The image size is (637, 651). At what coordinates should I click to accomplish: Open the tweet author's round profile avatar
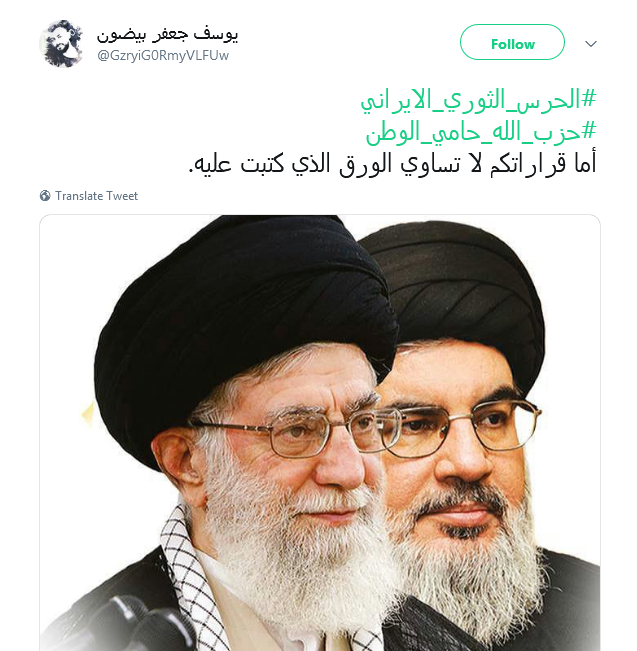pos(61,44)
